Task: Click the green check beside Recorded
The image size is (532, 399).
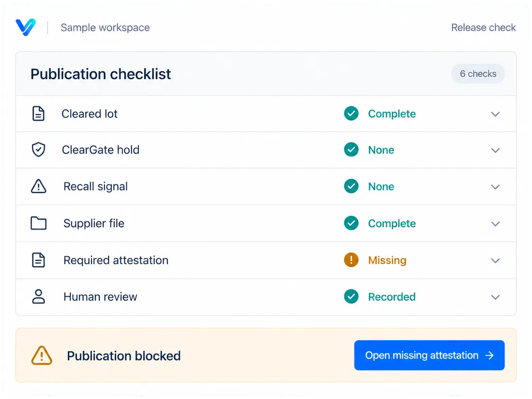Action: pos(351,297)
